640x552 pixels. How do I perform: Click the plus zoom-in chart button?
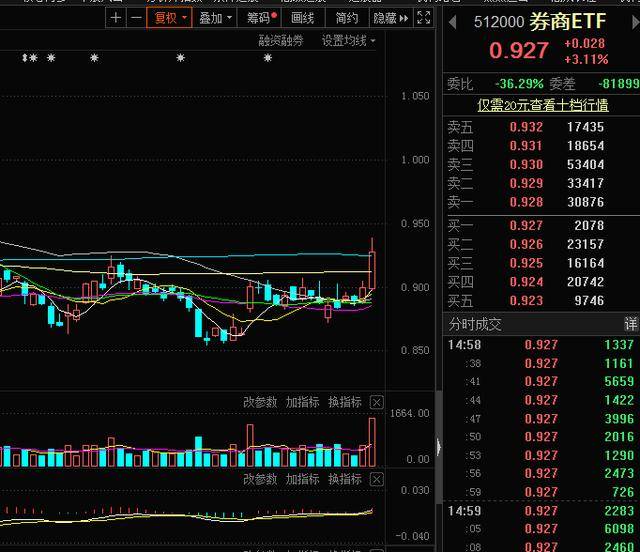(x=116, y=18)
